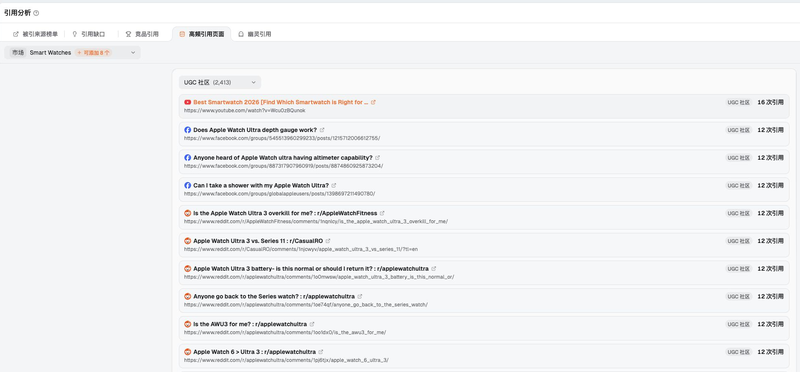800x372 pixels.
Task: Click Reddit icon on Ultra 3 vs. Series 11 row
Action: click(188, 241)
